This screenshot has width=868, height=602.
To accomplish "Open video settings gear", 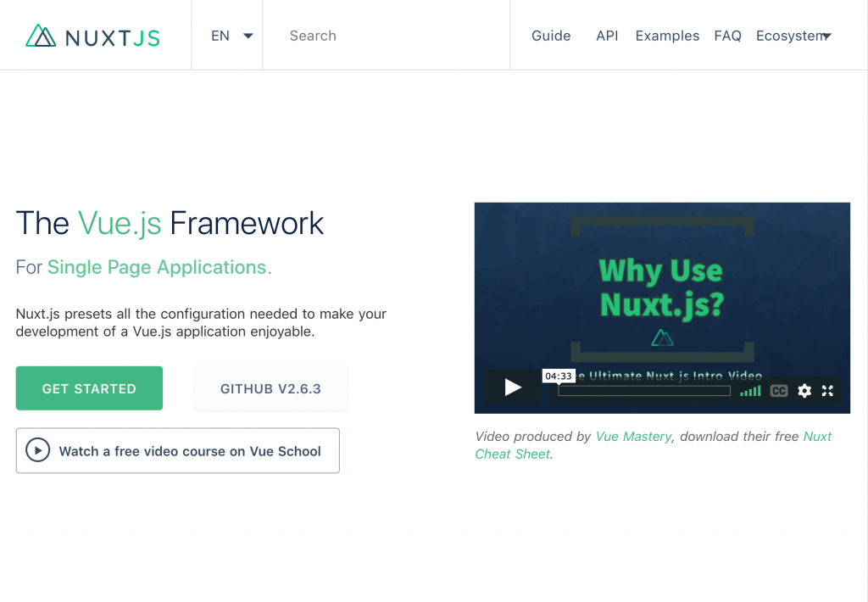I will (x=804, y=391).
